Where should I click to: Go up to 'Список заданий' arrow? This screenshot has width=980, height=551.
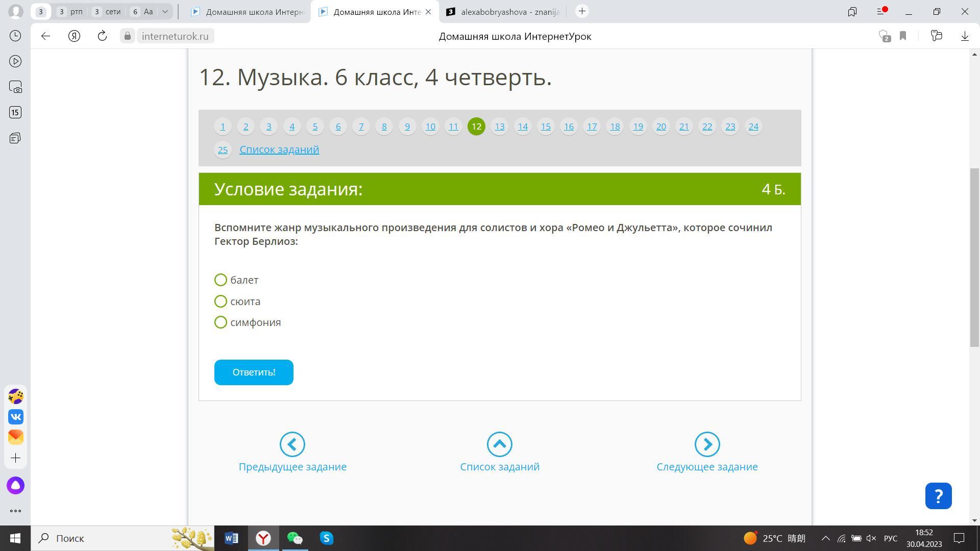(x=499, y=444)
